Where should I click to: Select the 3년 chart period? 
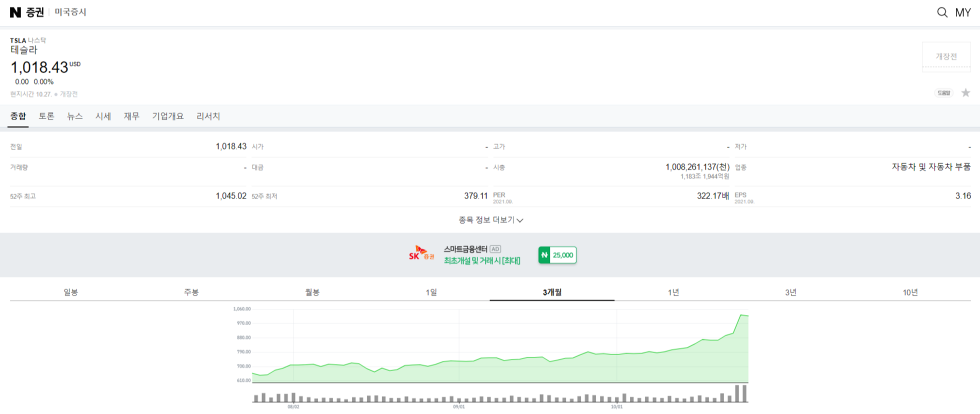point(791,292)
